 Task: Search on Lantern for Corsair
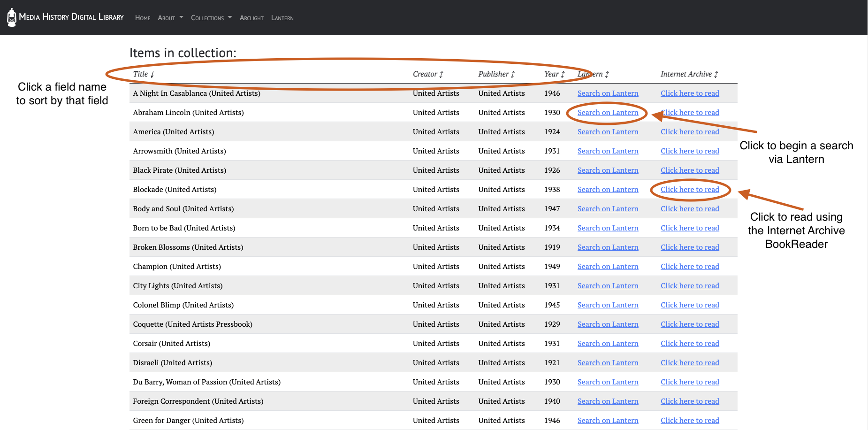(x=608, y=344)
